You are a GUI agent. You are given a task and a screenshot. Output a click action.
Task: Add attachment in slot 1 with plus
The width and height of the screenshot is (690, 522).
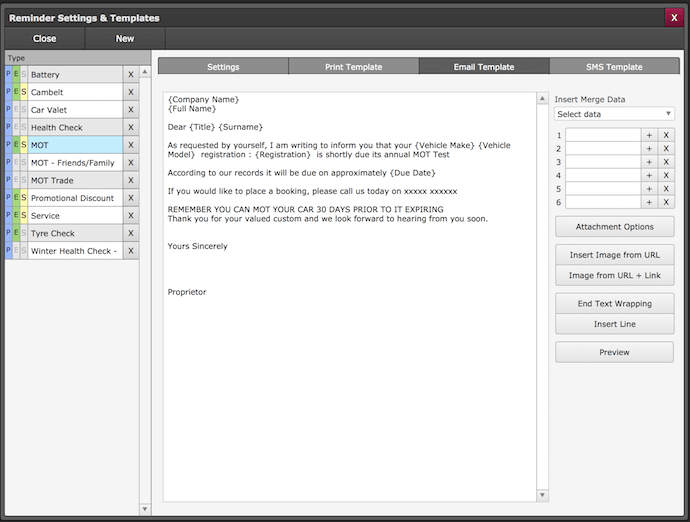click(648, 135)
